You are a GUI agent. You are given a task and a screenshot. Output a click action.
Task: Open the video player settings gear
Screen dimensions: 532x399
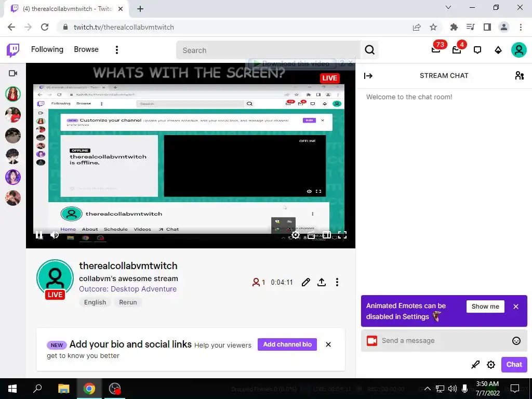296,235
